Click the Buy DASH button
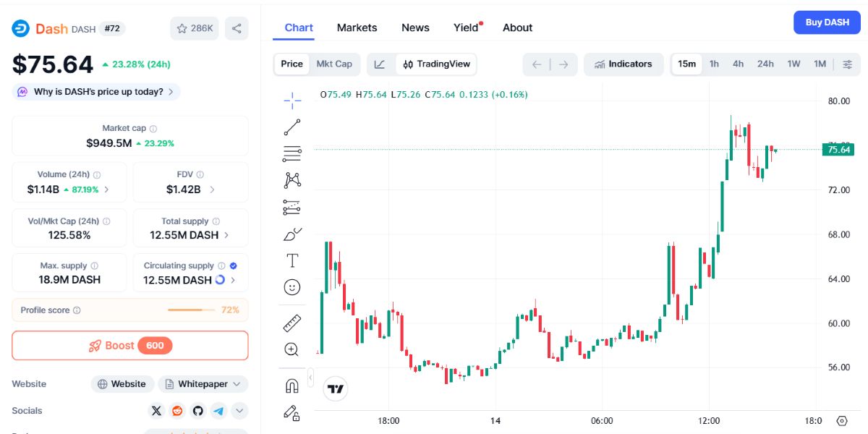The image size is (868, 434). point(827,22)
